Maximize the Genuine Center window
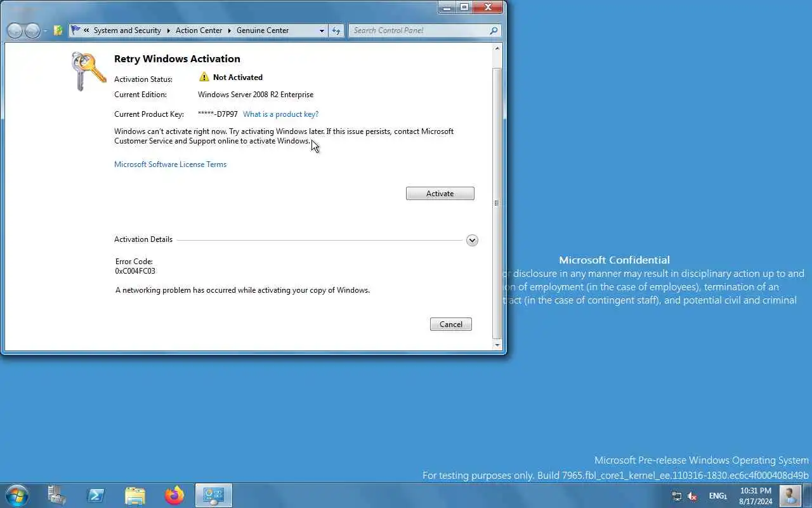Screen dimensions: 812x508 click(464, 7)
